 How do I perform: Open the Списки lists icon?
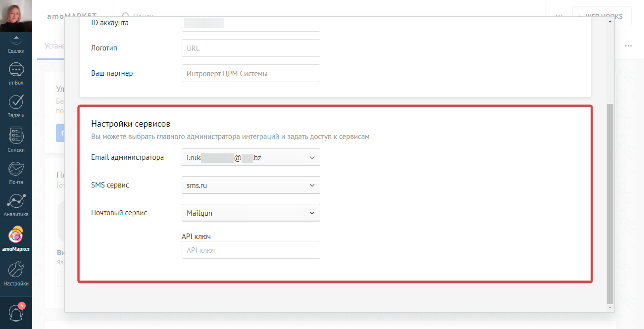[16, 140]
